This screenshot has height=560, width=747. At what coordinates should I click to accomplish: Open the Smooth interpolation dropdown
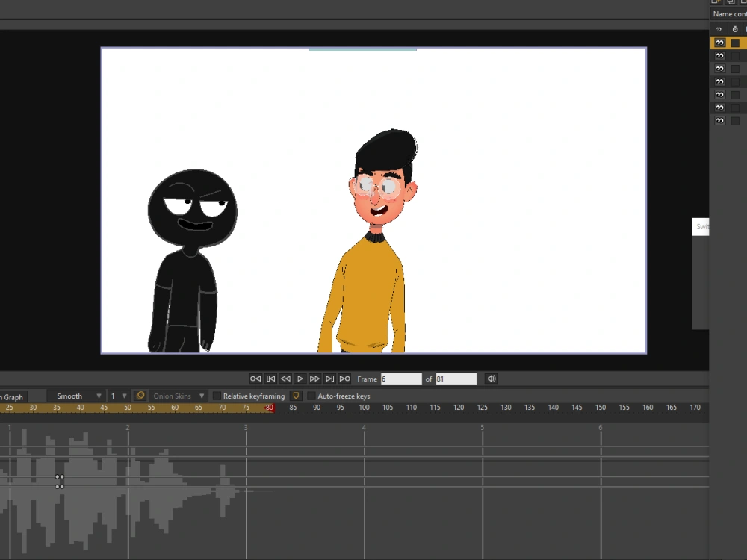(x=76, y=396)
